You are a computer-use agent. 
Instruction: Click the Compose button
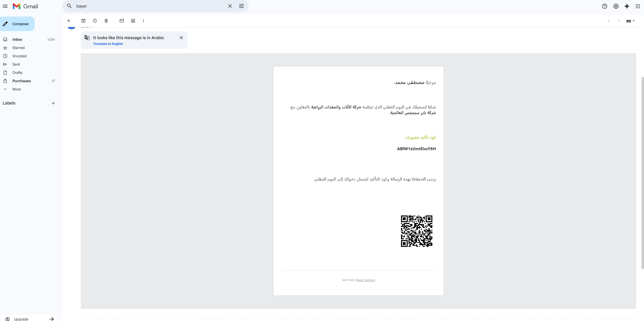click(17, 24)
